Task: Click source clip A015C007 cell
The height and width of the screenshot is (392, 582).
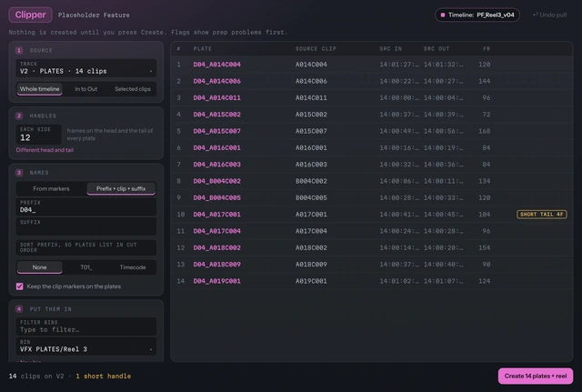Action: point(311,131)
